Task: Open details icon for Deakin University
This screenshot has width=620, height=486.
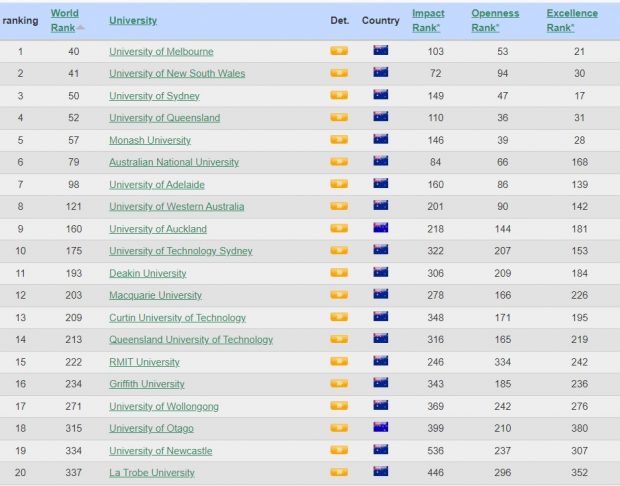Action: click(339, 272)
